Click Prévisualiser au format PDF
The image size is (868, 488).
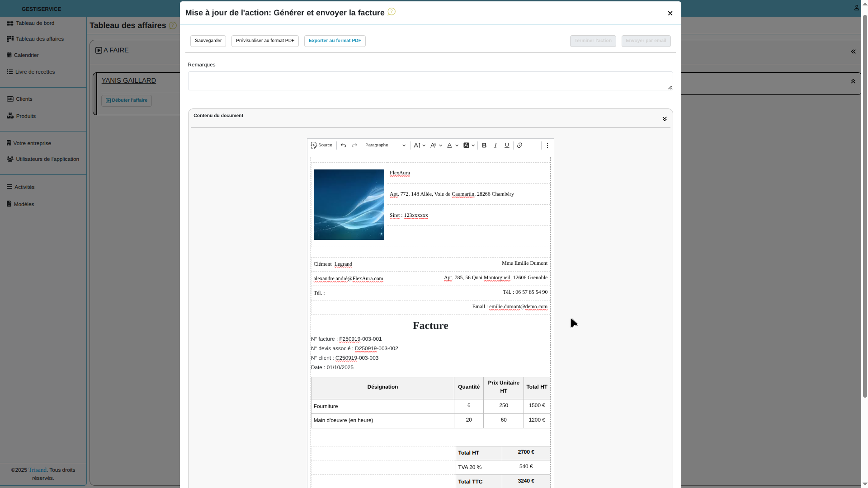(265, 41)
